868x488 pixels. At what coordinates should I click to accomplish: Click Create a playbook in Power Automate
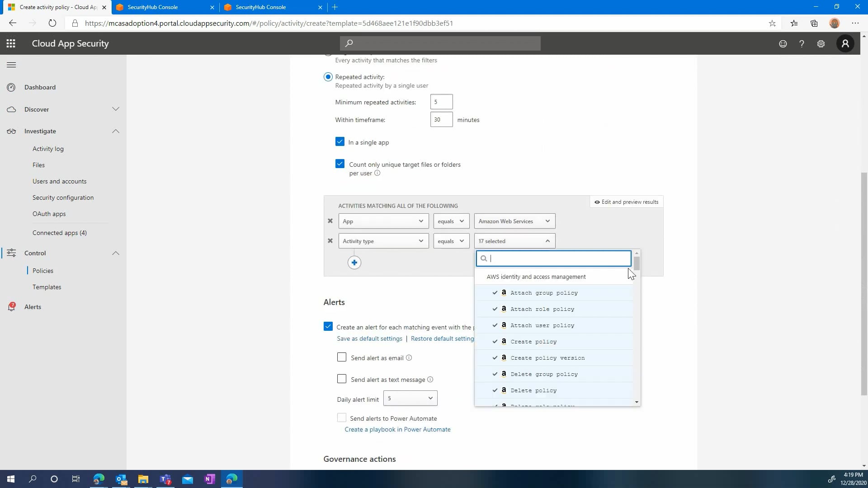pyautogui.click(x=398, y=429)
